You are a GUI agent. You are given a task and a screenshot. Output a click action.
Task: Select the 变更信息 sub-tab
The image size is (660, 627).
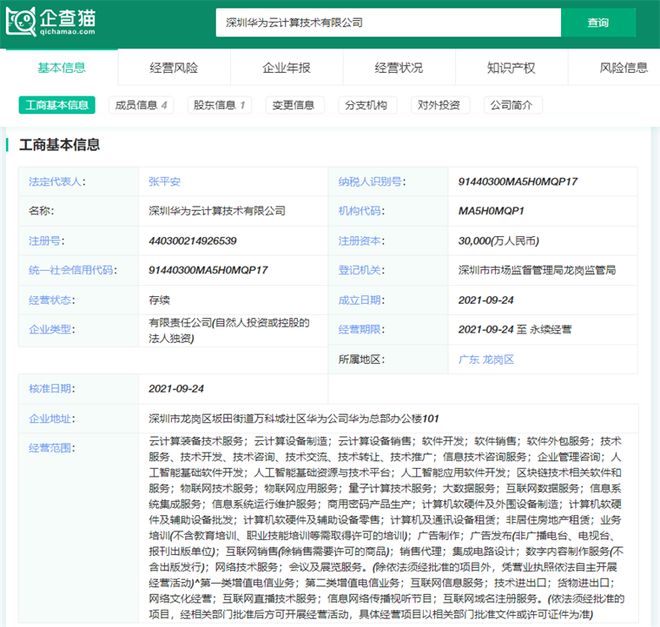pos(293,105)
